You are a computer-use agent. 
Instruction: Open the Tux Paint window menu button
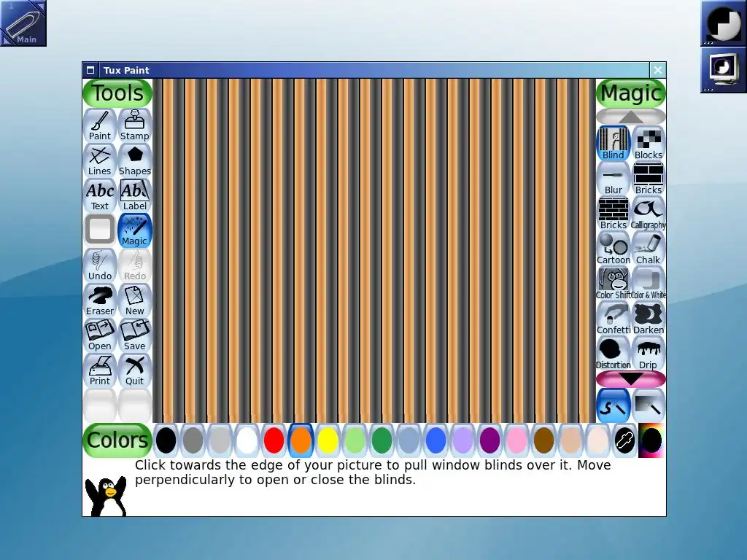pos(90,71)
